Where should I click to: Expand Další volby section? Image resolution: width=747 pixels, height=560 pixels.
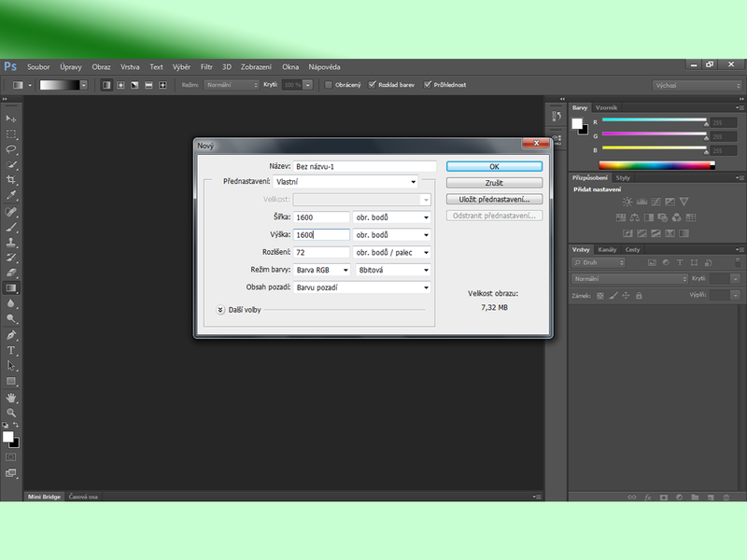pos(221,309)
